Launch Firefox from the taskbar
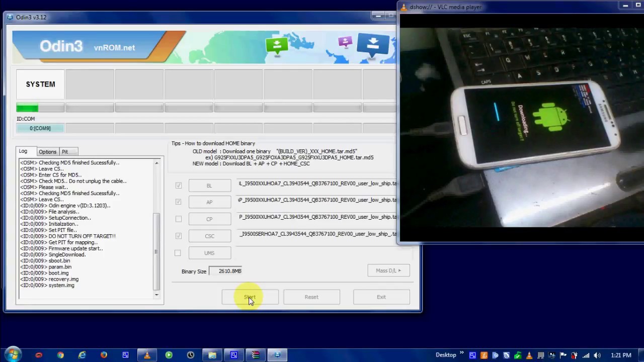Image resolution: width=644 pixels, height=362 pixels. 104,355
